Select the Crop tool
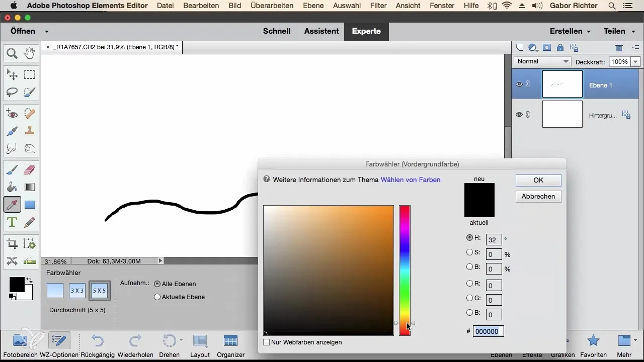Viewport: 644px width, 362px height. point(12,244)
